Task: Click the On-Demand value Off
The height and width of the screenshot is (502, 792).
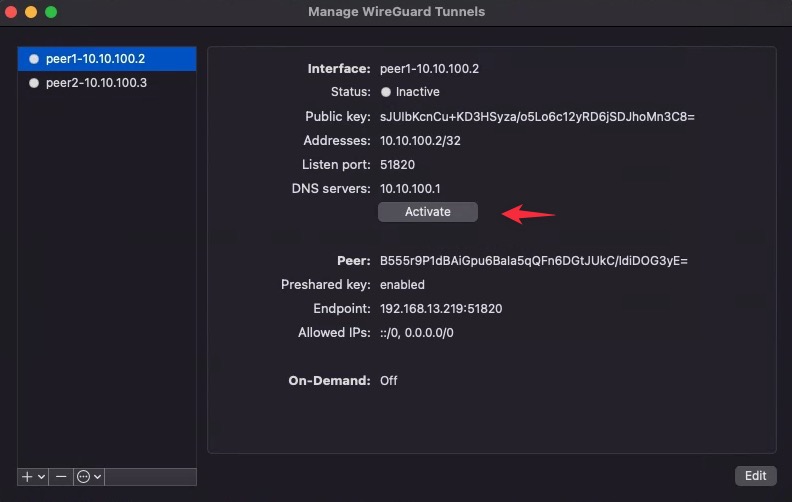Action: pyautogui.click(x=388, y=381)
